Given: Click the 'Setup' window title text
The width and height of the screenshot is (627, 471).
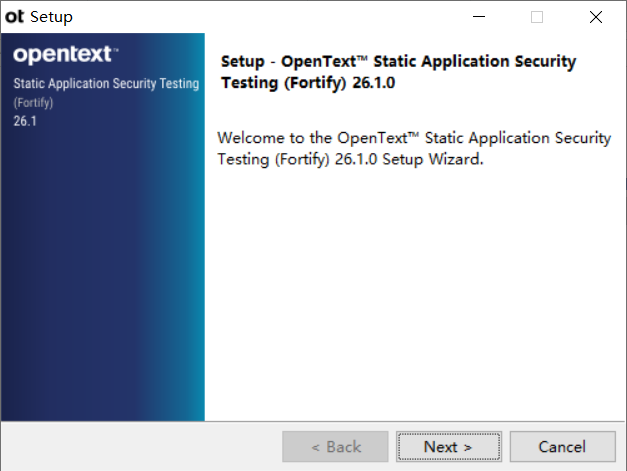Looking at the screenshot, I should 51,17.
